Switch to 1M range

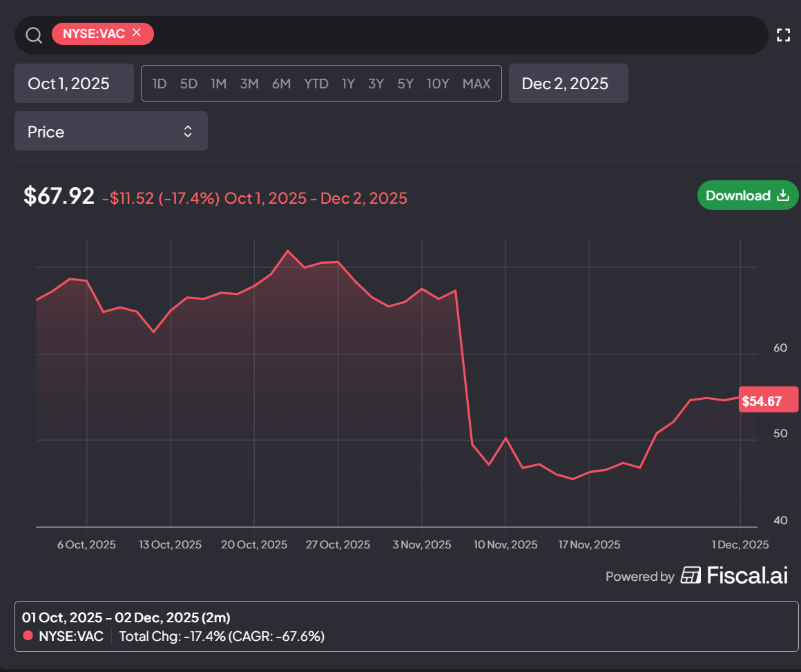219,84
